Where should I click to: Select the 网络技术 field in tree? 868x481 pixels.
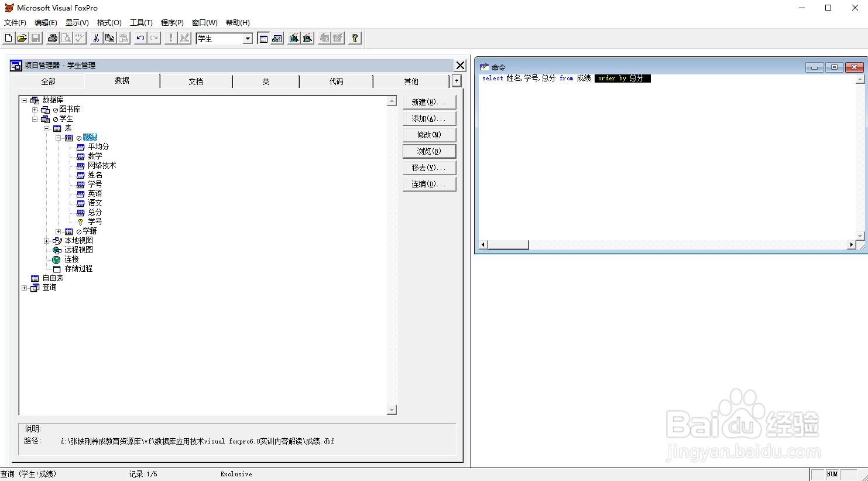click(102, 166)
